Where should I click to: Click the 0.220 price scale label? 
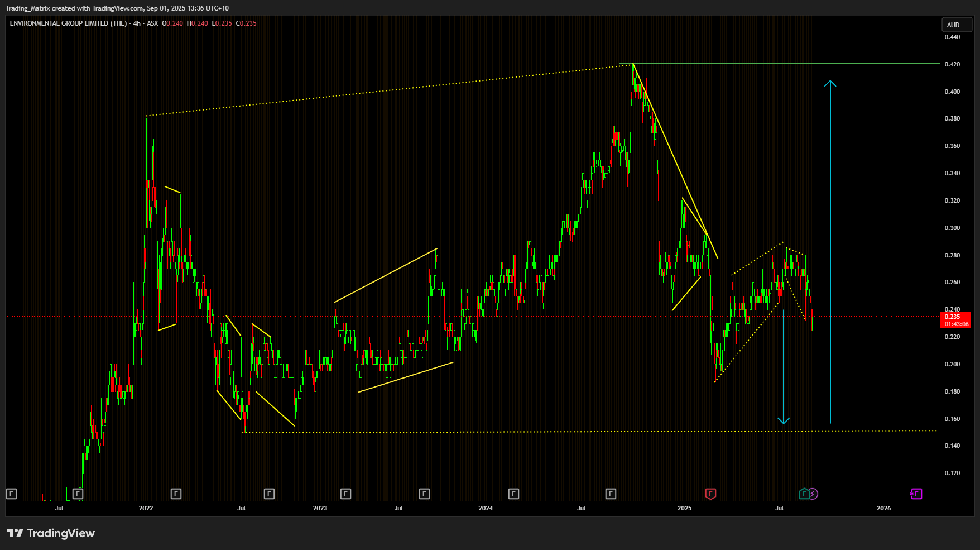(952, 337)
